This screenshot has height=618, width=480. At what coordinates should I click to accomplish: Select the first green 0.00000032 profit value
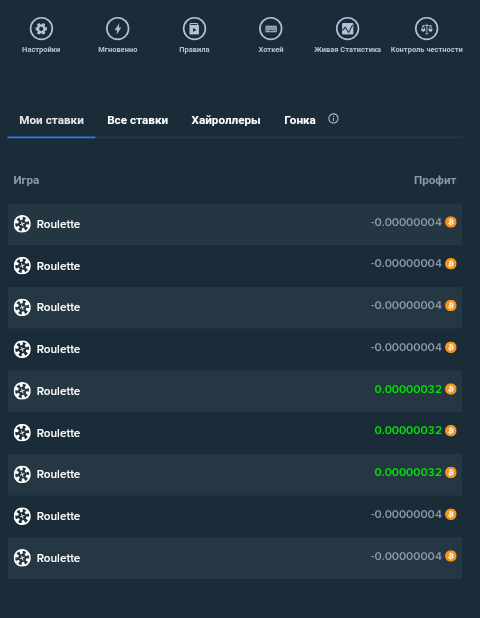[408, 389]
